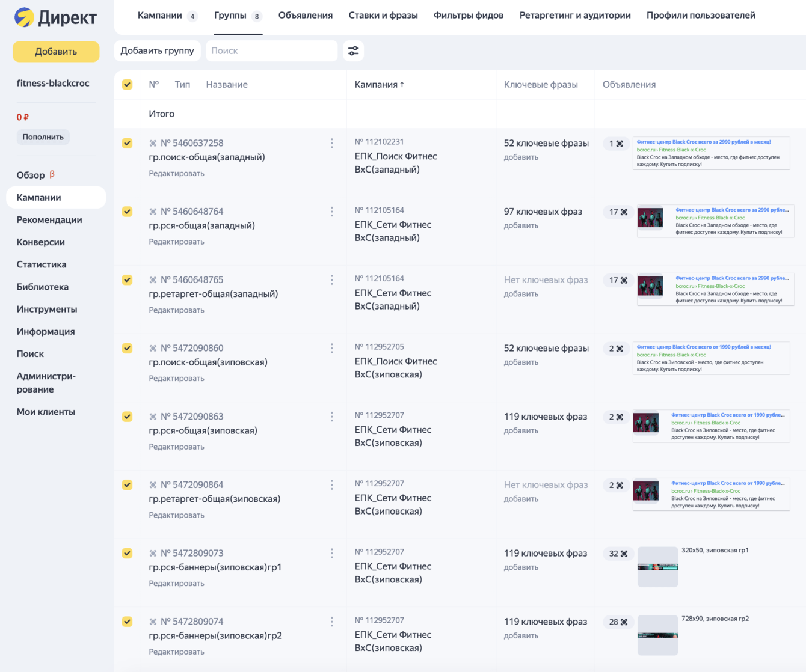Click type icon next to № 5460648764
Screen dimensions: 806x672
153,212
